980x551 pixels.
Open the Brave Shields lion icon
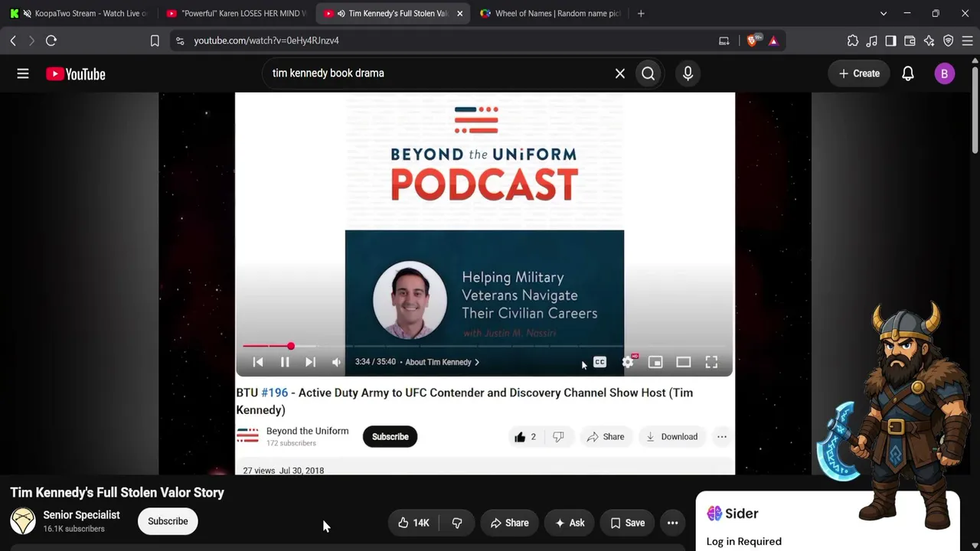(753, 41)
